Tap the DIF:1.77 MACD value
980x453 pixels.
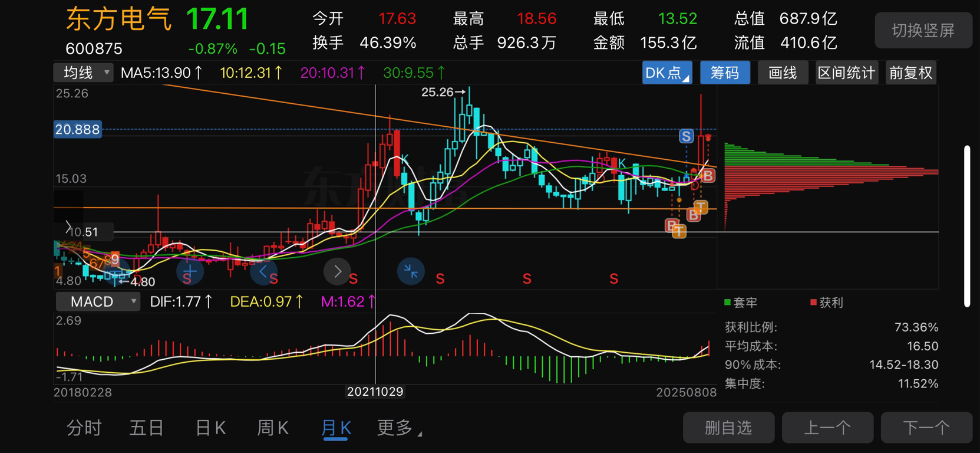182,301
